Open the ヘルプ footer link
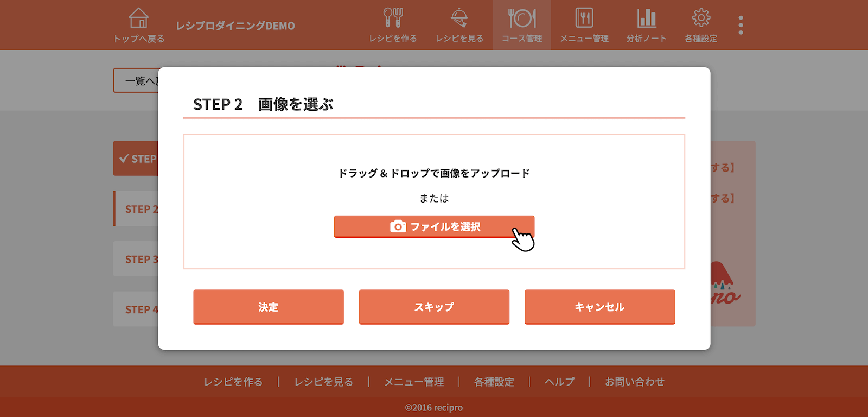The width and height of the screenshot is (868, 417). (559, 382)
